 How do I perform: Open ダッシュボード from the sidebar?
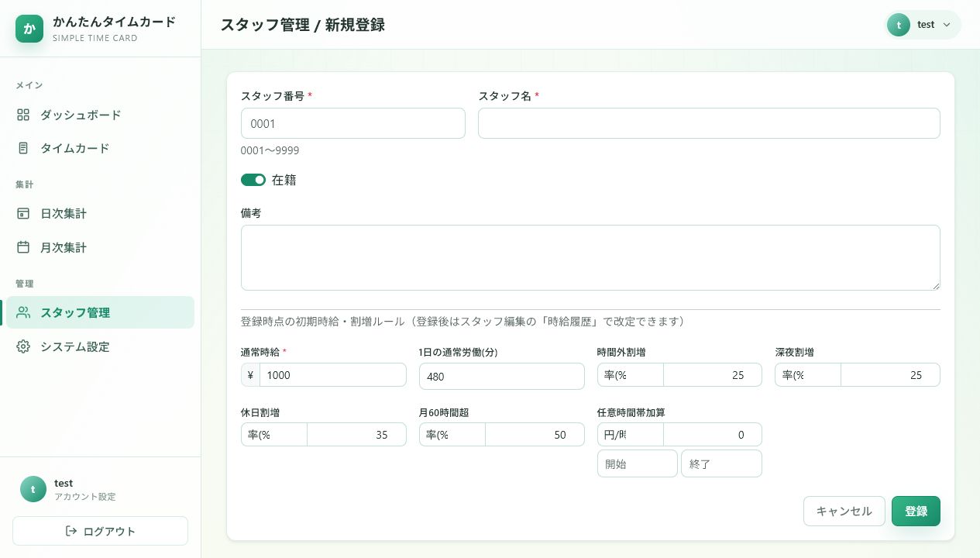(101, 115)
